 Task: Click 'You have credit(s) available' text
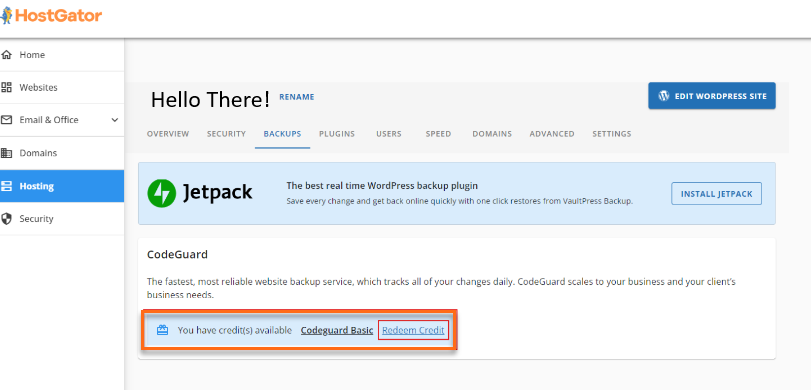coord(235,330)
